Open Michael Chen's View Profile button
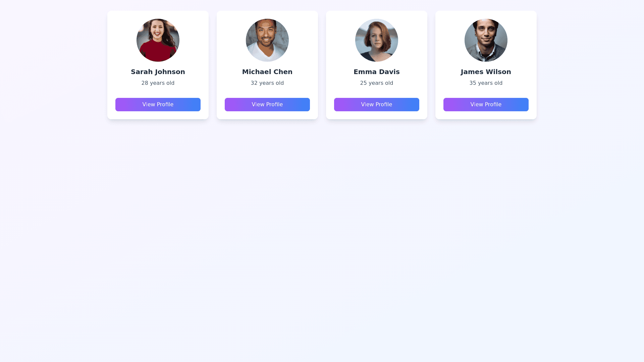This screenshot has width=644, height=362. point(267,105)
